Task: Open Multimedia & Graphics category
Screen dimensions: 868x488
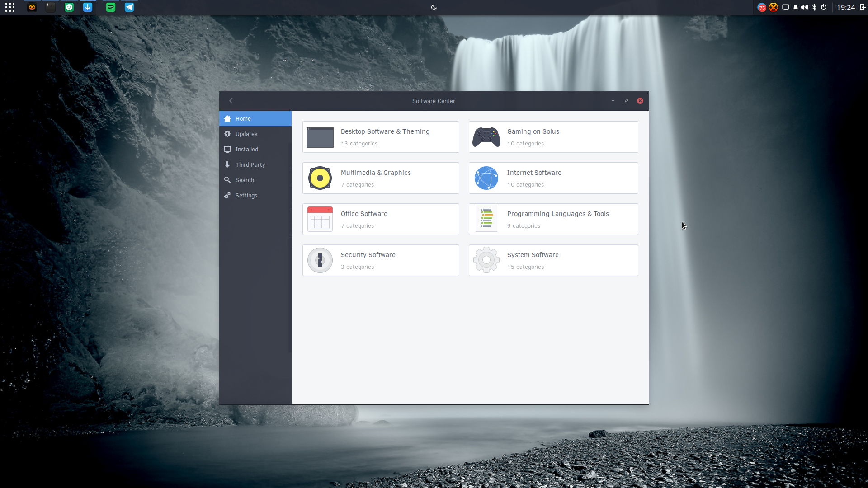Action: (x=381, y=178)
